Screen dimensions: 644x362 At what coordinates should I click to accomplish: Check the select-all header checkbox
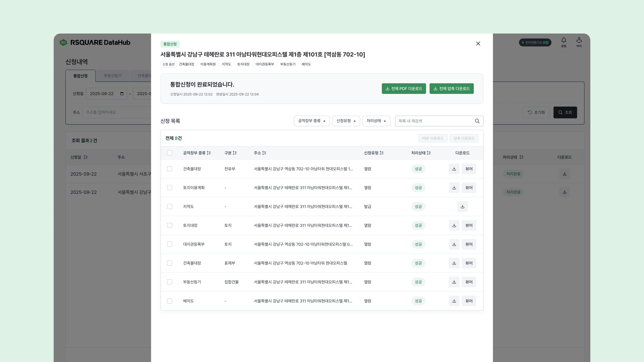coord(170,153)
